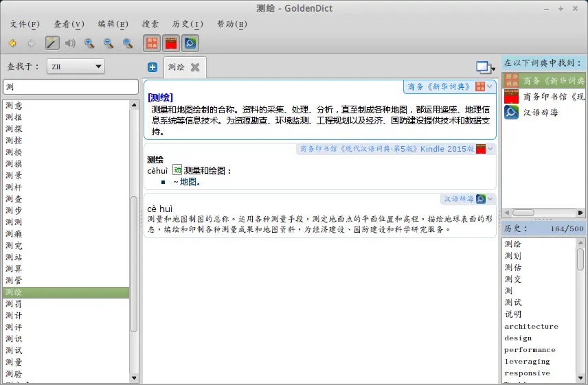The width and height of the screenshot is (588, 385).
Task: Select 汉语辞海 in found-in dictionaries list
Action: tap(544, 113)
